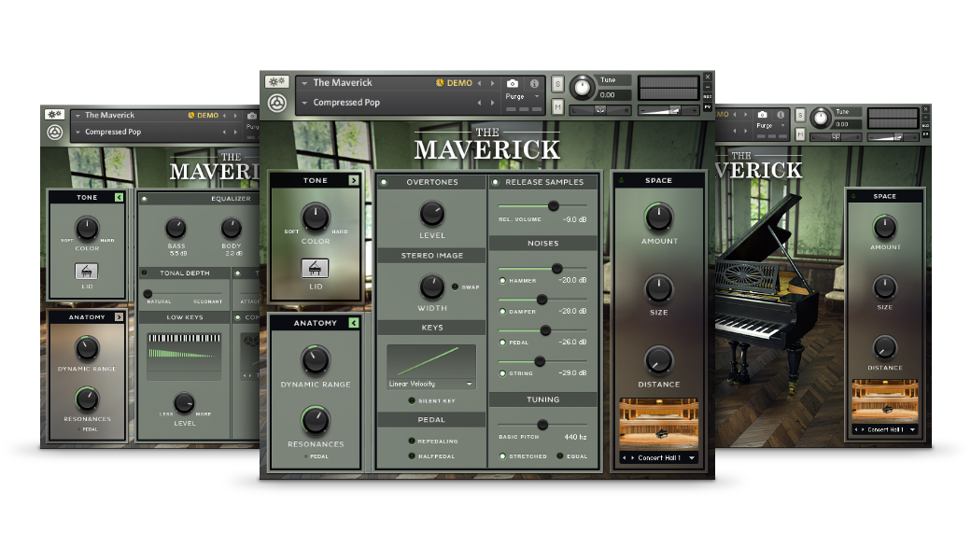Click the output volume slider in center window
The image size is (971, 560).
[x=668, y=110]
